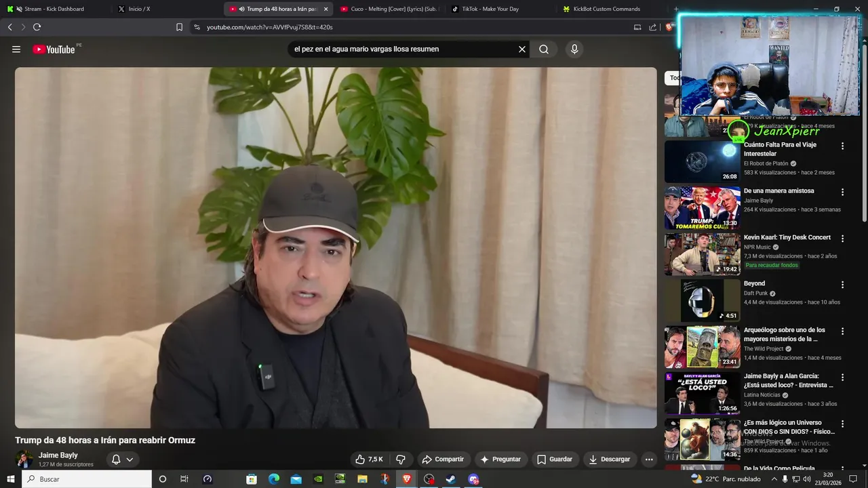Screen dimensions: 868x488
Task: Open the YouTube hamburger guide menu
Action: tap(16, 49)
